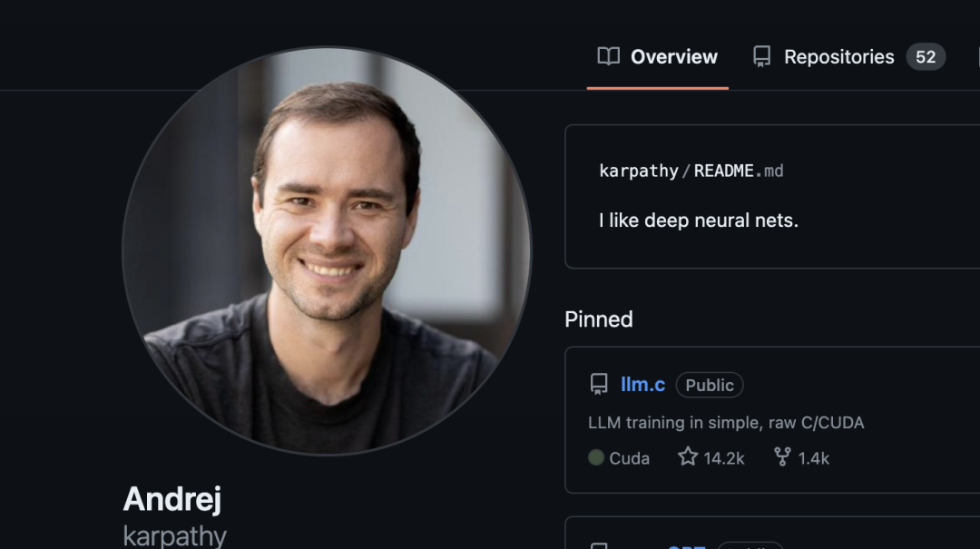Open the README.md file link

[x=738, y=171]
